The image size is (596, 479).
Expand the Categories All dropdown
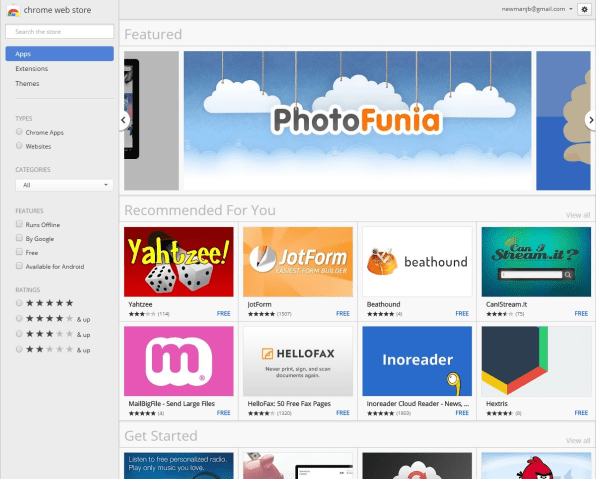point(64,185)
